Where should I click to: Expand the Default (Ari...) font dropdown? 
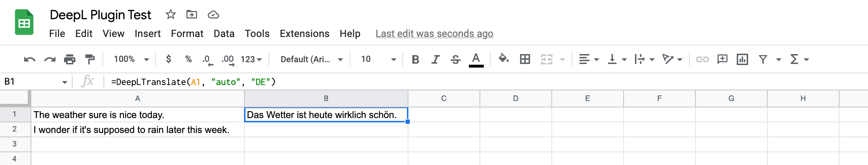[311, 59]
